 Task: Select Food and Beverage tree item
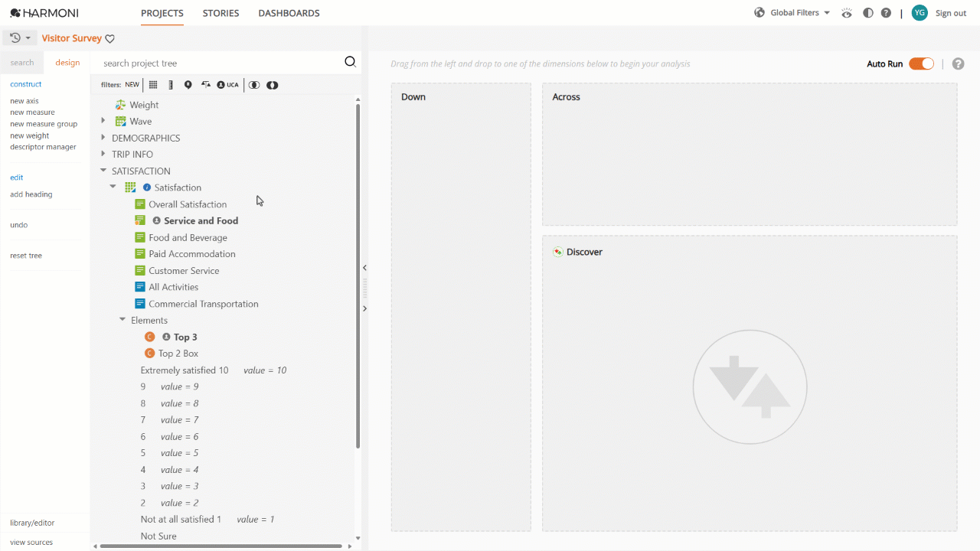(188, 237)
